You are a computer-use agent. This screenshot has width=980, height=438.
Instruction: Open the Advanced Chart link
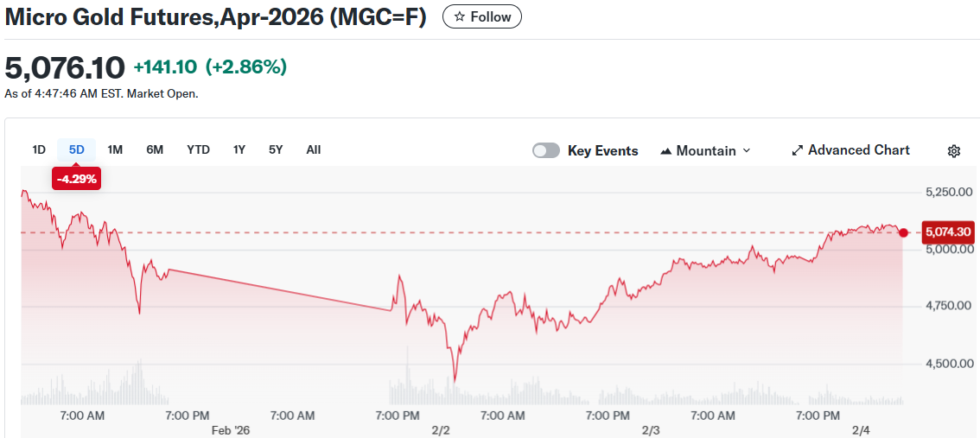click(858, 150)
